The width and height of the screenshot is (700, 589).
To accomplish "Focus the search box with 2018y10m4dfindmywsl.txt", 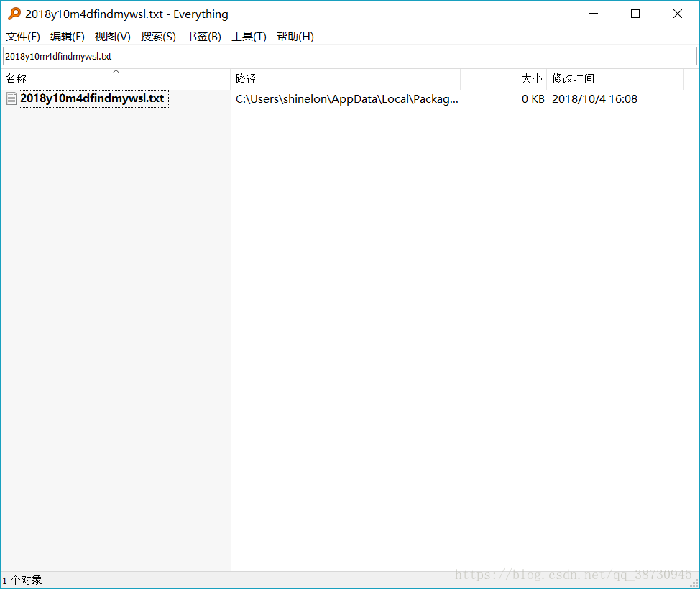I will [x=350, y=56].
